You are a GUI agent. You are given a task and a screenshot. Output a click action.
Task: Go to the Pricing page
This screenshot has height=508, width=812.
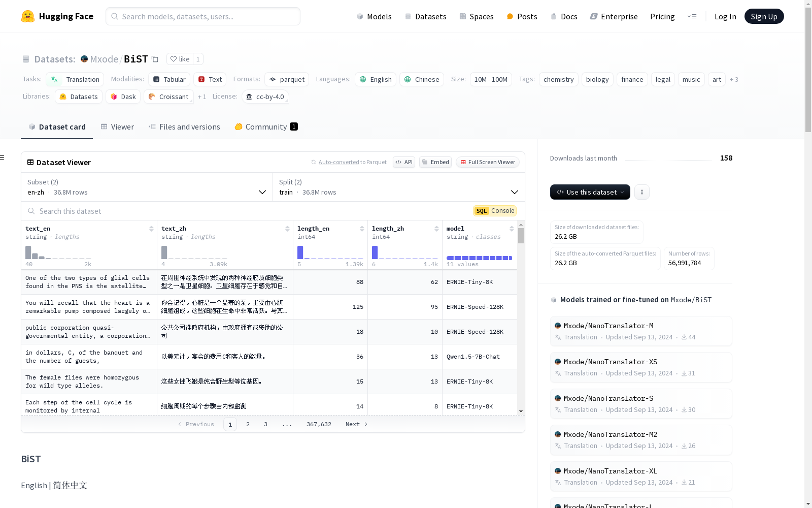[x=662, y=16]
